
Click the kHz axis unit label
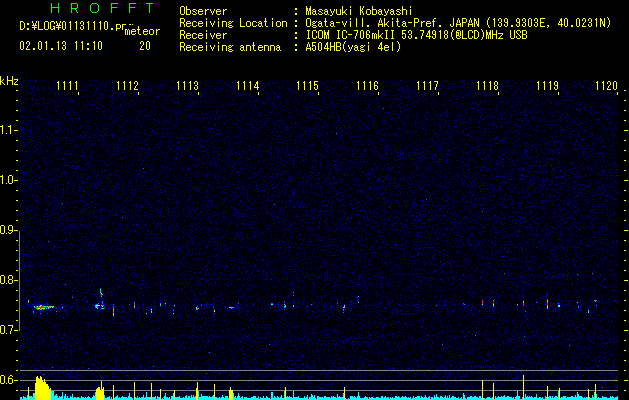click(x=9, y=81)
